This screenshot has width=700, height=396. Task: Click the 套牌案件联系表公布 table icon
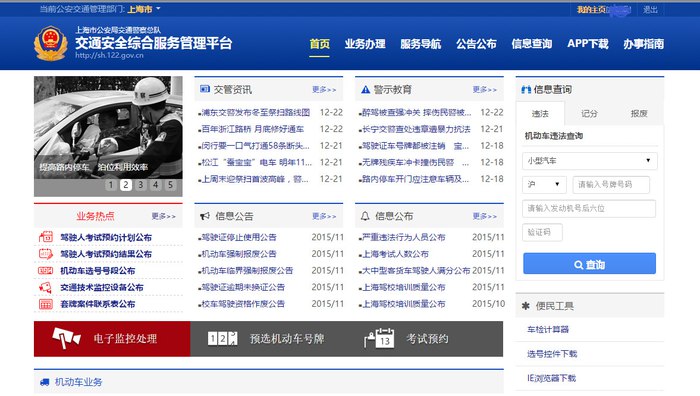click(46, 304)
